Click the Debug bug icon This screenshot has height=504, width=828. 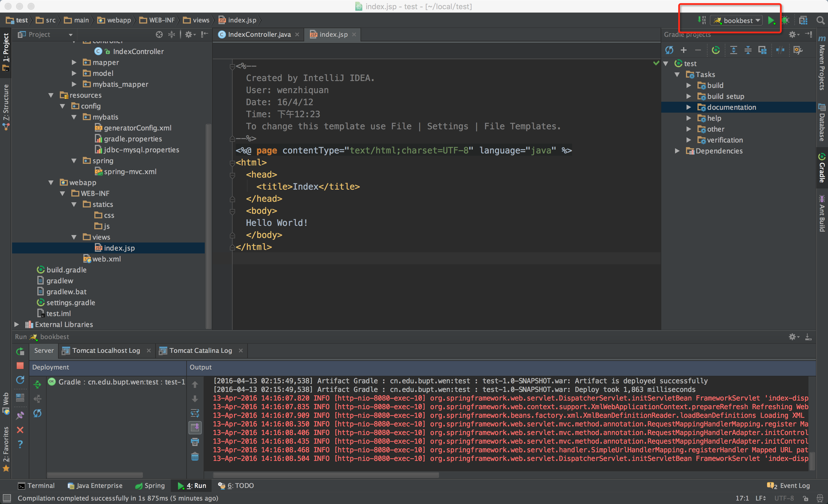[x=785, y=20]
